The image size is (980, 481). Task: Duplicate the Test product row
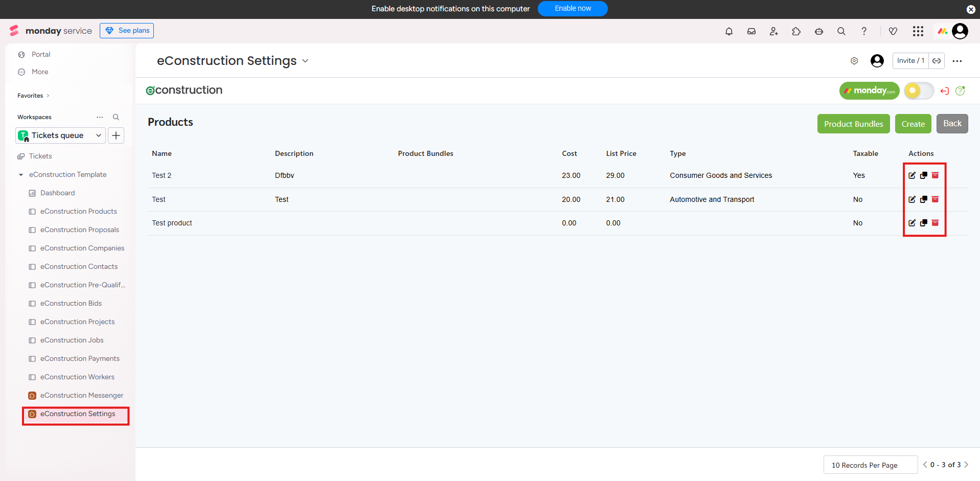pos(923,199)
